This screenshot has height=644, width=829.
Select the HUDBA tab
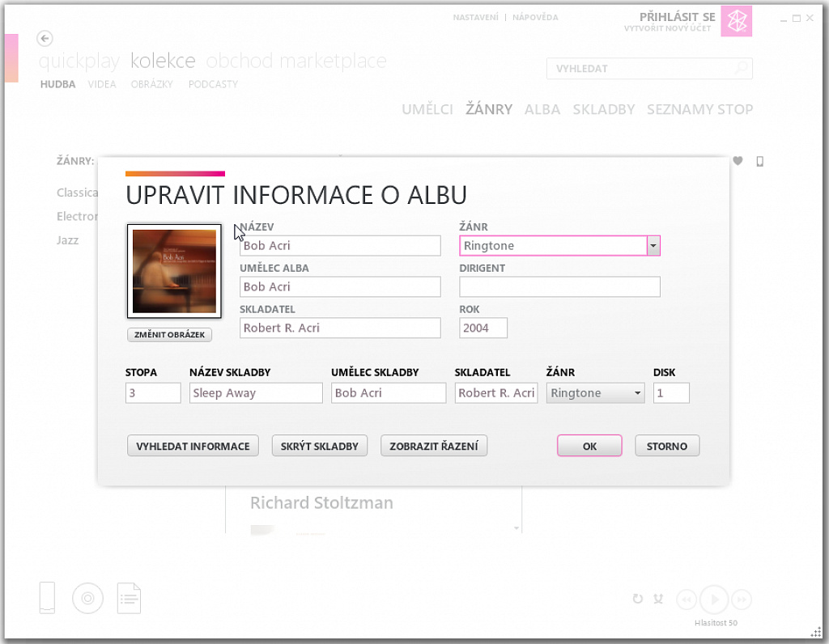[57, 84]
